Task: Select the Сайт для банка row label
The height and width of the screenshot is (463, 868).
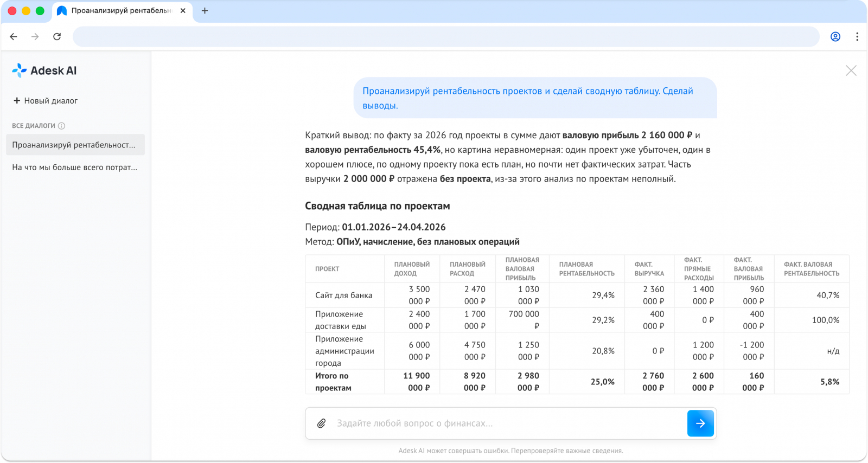Action: pos(344,295)
